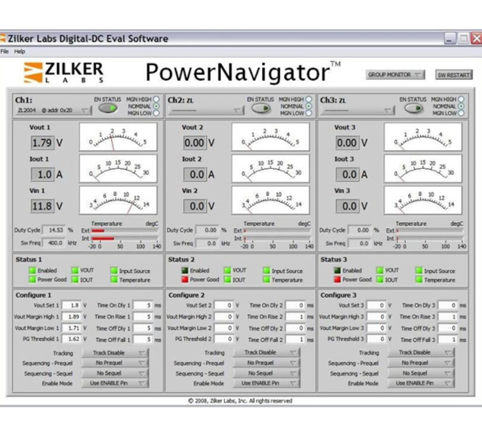The height and width of the screenshot is (448, 482).
Task: Click Status 1 VOUT indicator light
Action: pyautogui.click(x=75, y=270)
